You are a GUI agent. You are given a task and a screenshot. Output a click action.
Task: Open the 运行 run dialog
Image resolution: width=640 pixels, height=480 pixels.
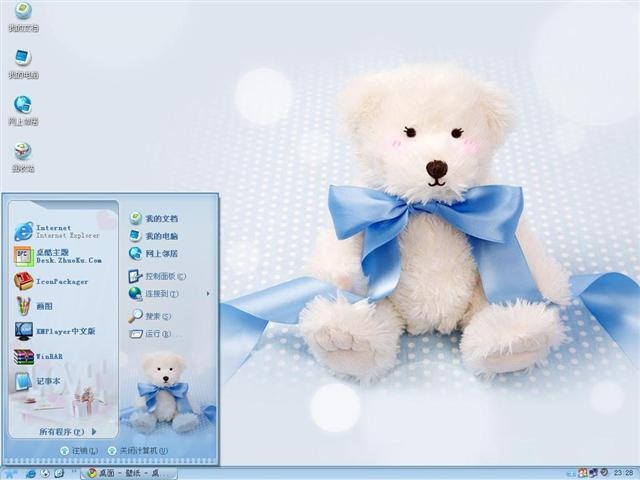pos(149,334)
